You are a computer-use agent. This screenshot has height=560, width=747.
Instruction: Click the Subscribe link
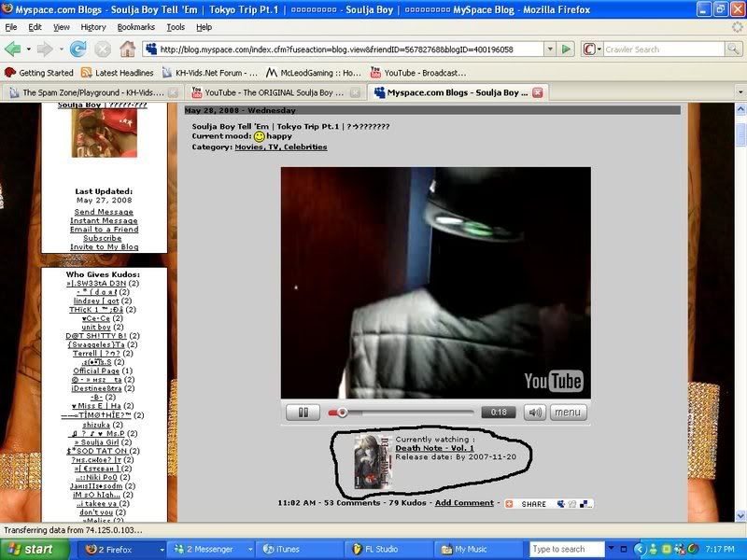pyautogui.click(x=103, y=238)
